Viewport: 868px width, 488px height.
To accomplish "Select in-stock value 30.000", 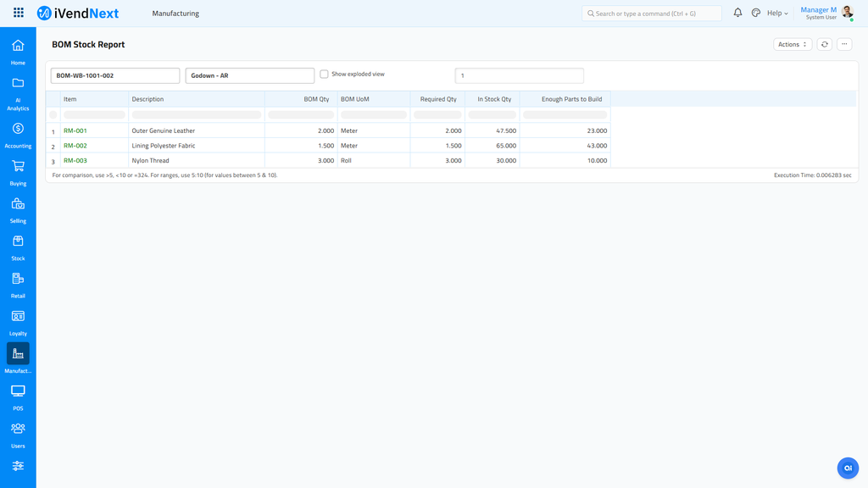I will coord(492,160).
